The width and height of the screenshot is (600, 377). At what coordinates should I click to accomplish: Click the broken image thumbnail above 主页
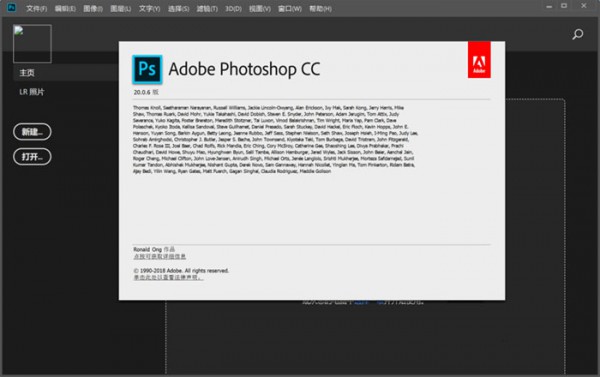pyautogui.click(x=32, y=44)
